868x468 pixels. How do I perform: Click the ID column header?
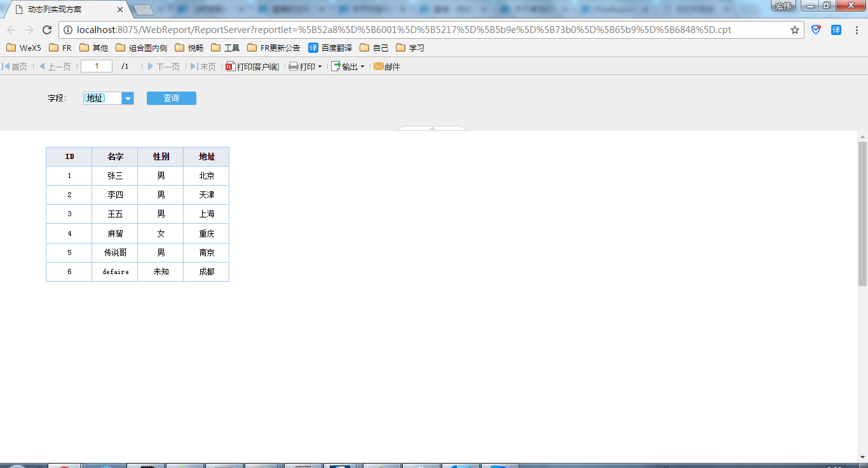click(69, 156)
